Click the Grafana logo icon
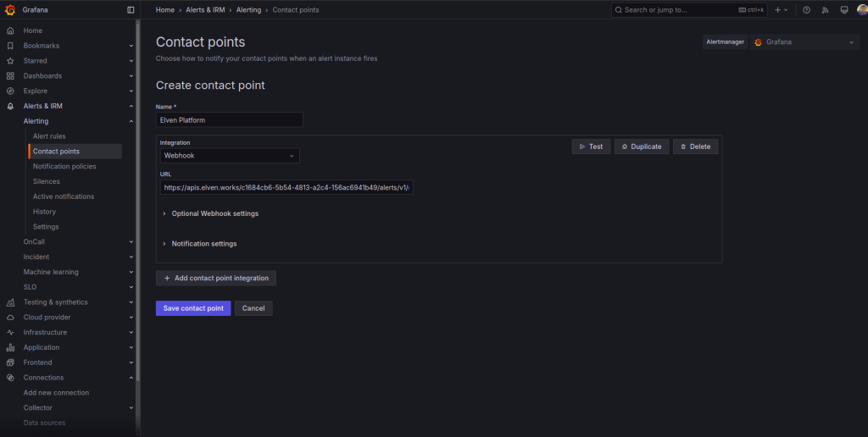The width and height of the screenshot is (868, 437). click(x=10, y=10)
